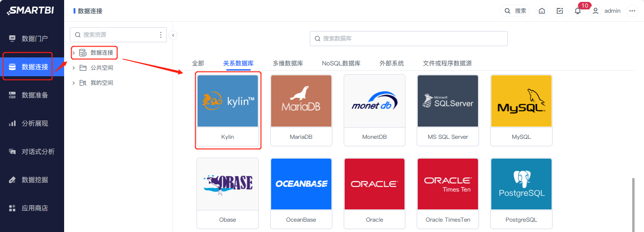Screen dimensions: 644x232
Task: Open the 应用商店 sidebar section
Action: click(32, 208)
